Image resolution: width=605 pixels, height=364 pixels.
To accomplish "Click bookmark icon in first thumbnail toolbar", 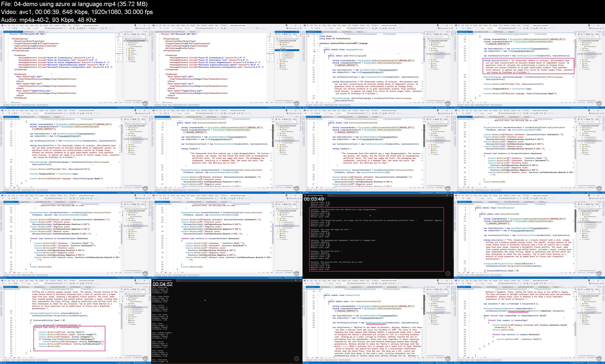I will [106, 29].
